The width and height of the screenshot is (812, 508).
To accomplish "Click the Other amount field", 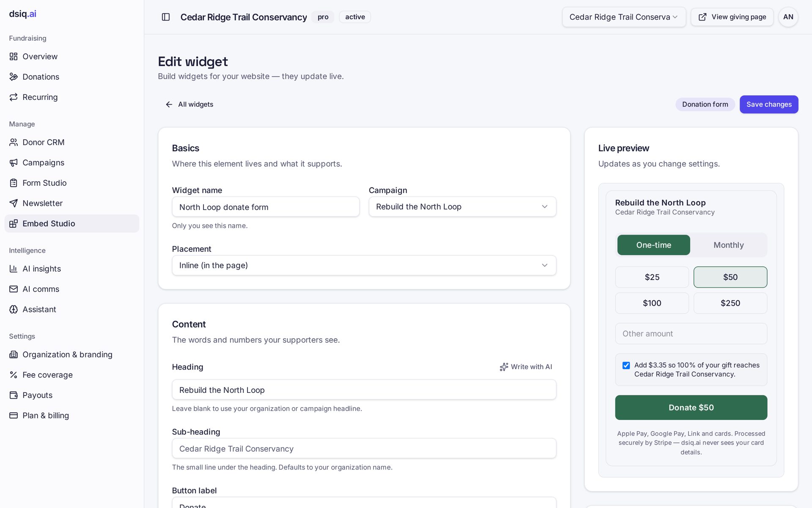I will (691, 334).
